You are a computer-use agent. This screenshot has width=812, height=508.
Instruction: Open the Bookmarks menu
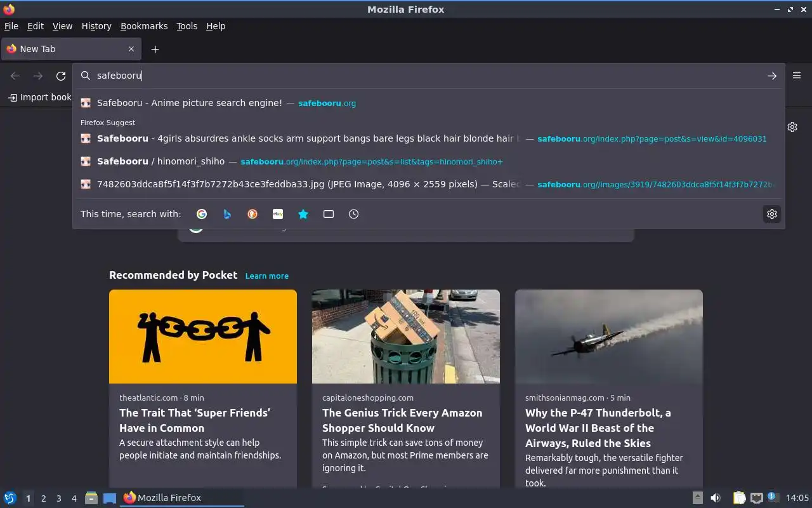144,26
